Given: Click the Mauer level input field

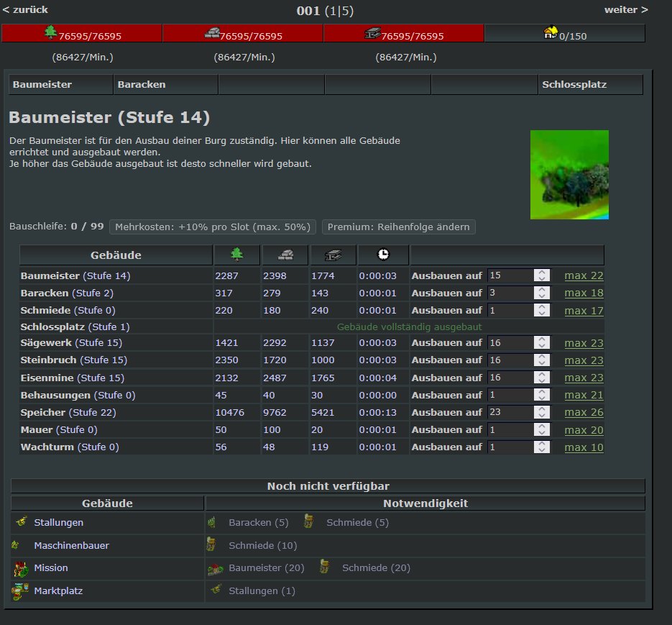Looking at the screenshot, I should 510,429.
